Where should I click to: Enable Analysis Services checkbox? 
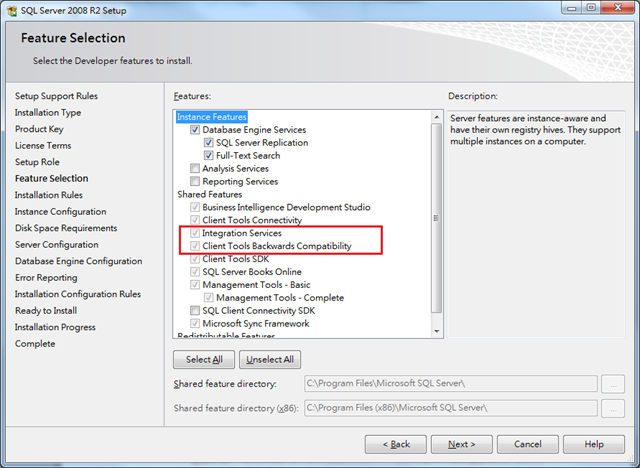pos(195,169)
